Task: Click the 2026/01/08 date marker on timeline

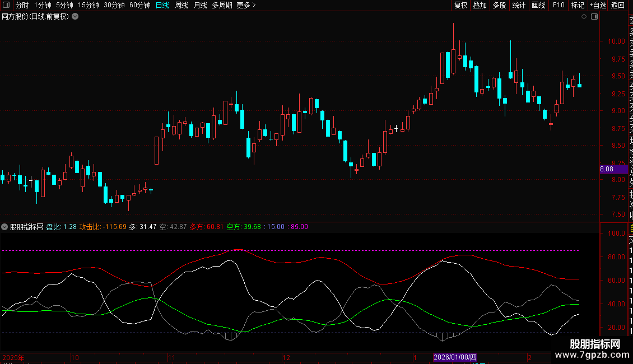Action: point(455,357)
